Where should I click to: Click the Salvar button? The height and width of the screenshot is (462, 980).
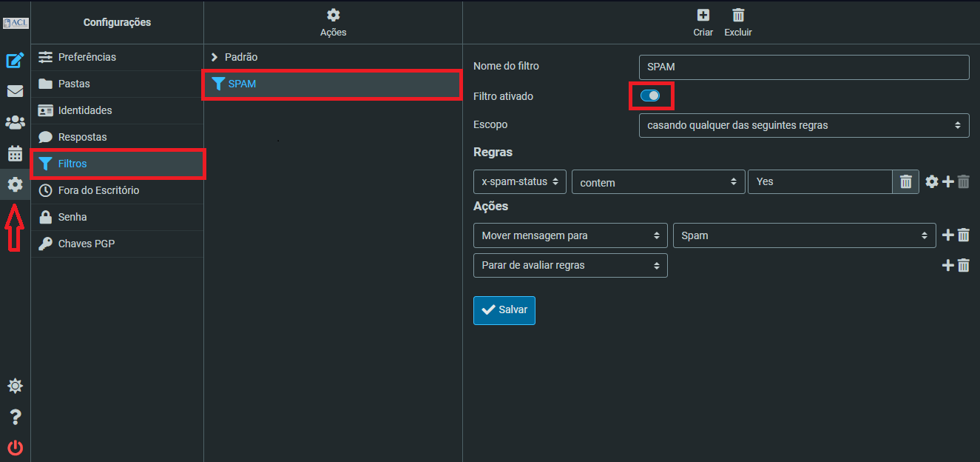click(x=504, y=310)
